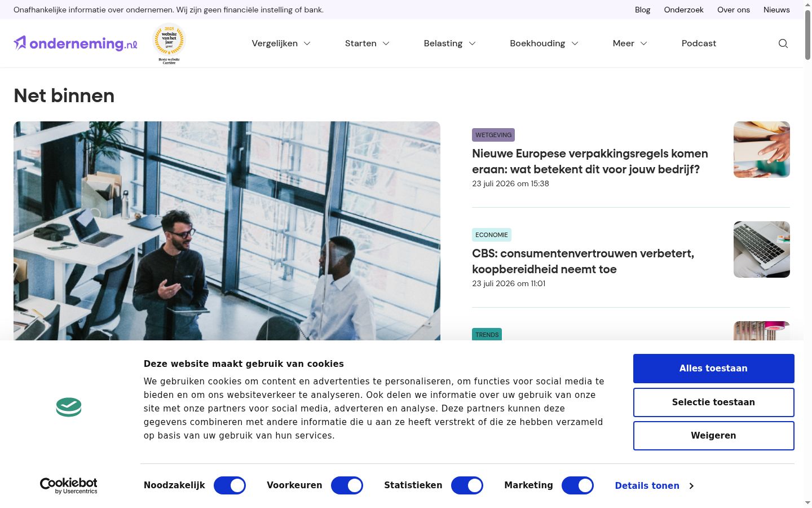
Task: Open the CBS consumentenvertrouwen article headline
Action: pos(583,261)
